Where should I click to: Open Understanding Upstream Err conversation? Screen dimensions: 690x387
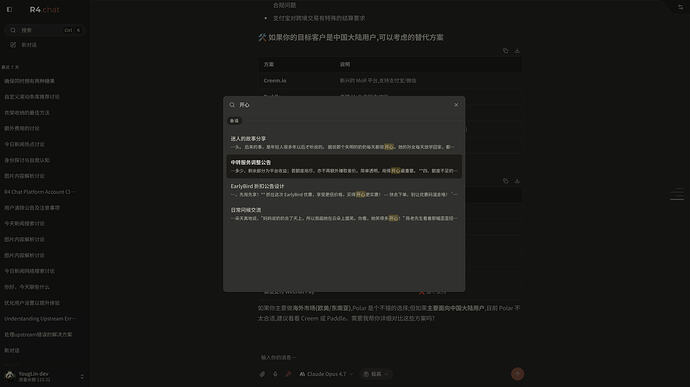[x=40, y=318]
